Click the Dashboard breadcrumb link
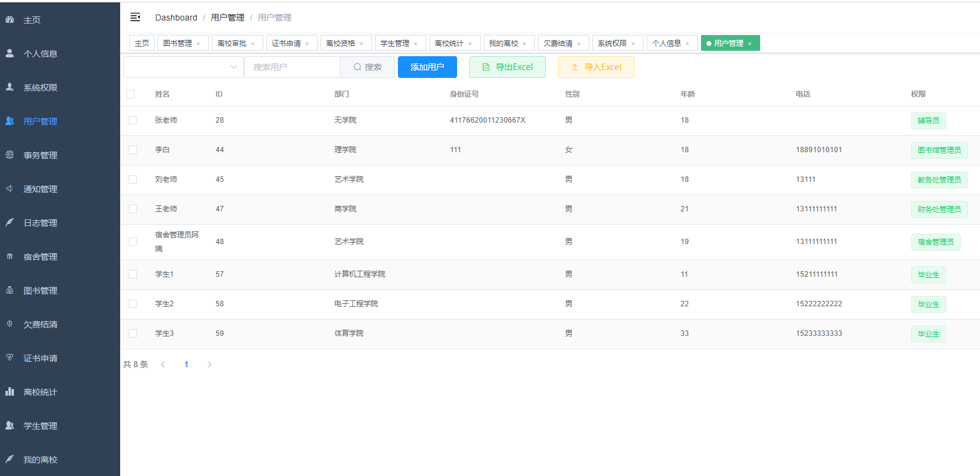 176,18
